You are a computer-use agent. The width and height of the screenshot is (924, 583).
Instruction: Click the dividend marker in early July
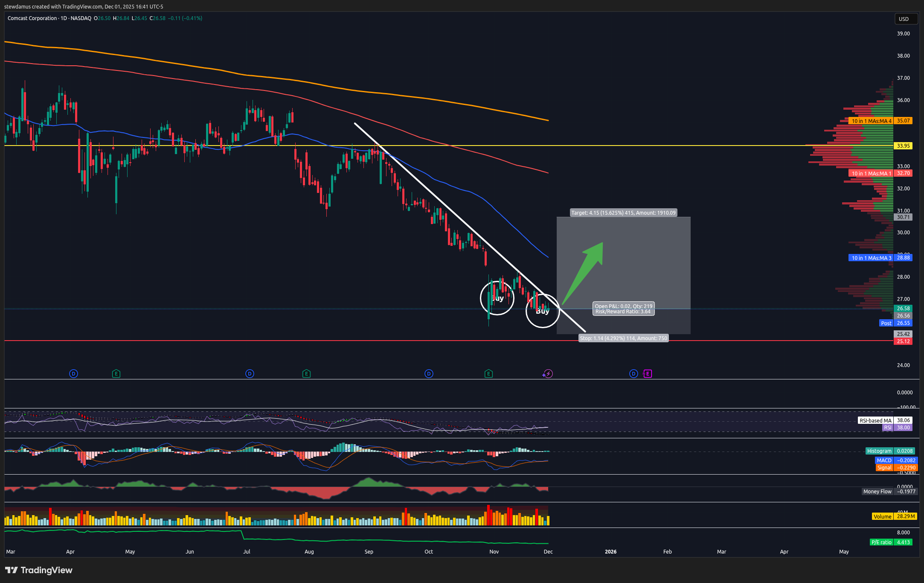(250, 374)
